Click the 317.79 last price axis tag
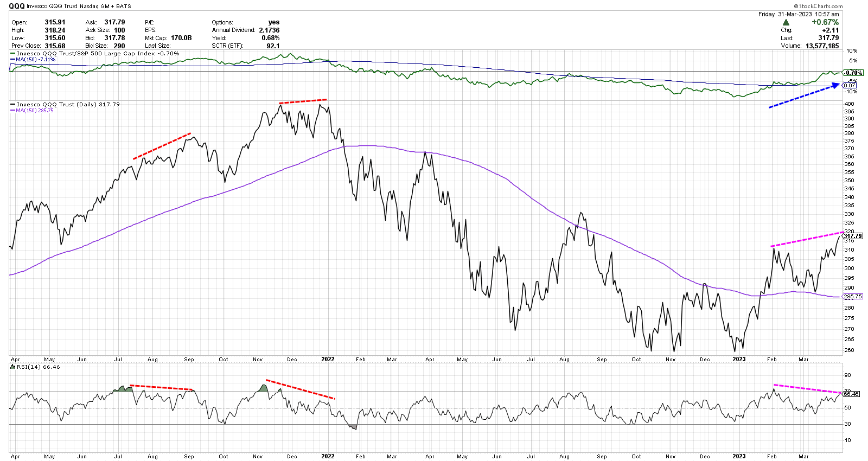Image resolution: width=868 pixels, height=461 pixels. [x=852, y=236]
